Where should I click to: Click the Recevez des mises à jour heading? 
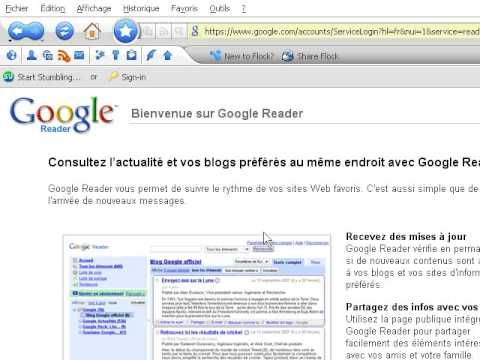point(406,237)
